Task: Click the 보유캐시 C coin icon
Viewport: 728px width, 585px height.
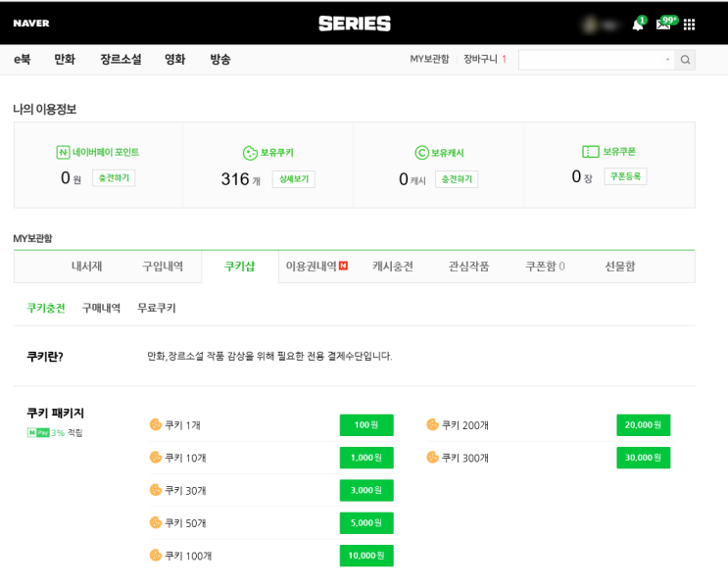Action: tap(421, 153)
